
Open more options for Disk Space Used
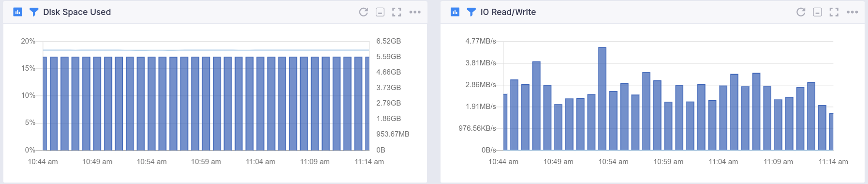pos(415,12)
